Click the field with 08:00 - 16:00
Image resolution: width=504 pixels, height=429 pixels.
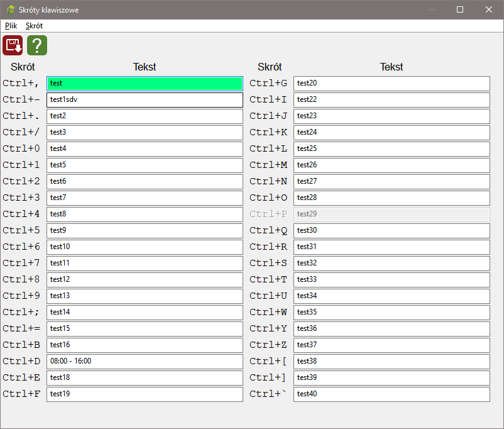coord(145,361)
